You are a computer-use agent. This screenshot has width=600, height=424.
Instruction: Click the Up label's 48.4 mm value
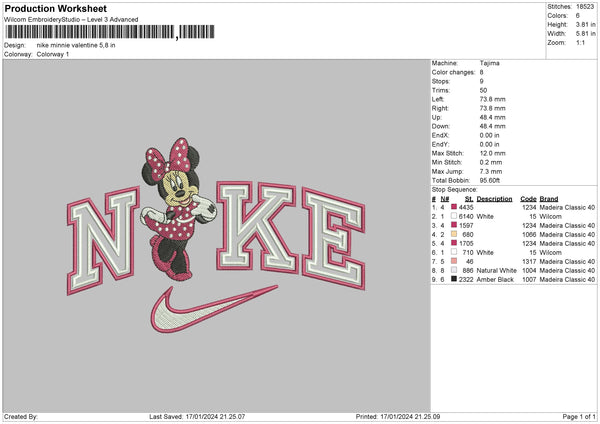[492, 117]
